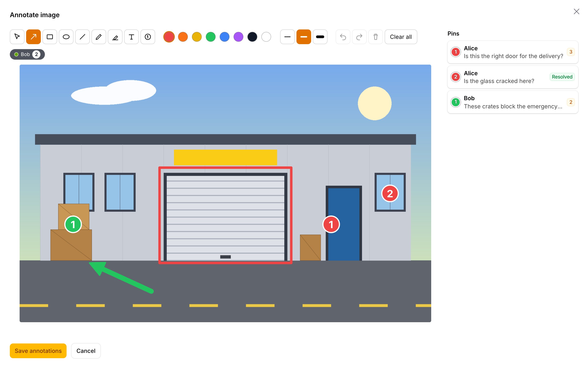Delete selected annotation with trash icon
Viewport: 588px width, 368px height.
tap(376, 37)
